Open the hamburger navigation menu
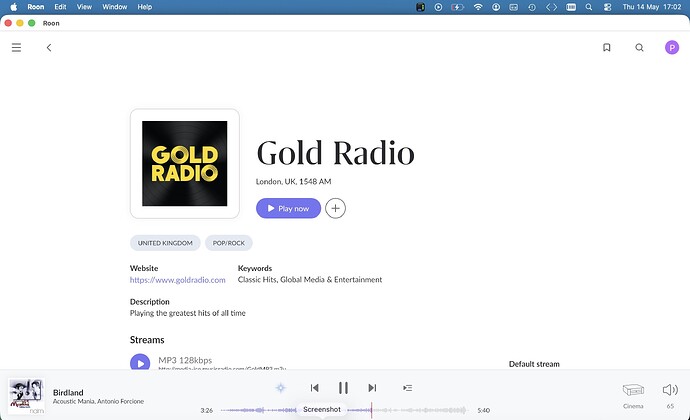 [16, 48]
